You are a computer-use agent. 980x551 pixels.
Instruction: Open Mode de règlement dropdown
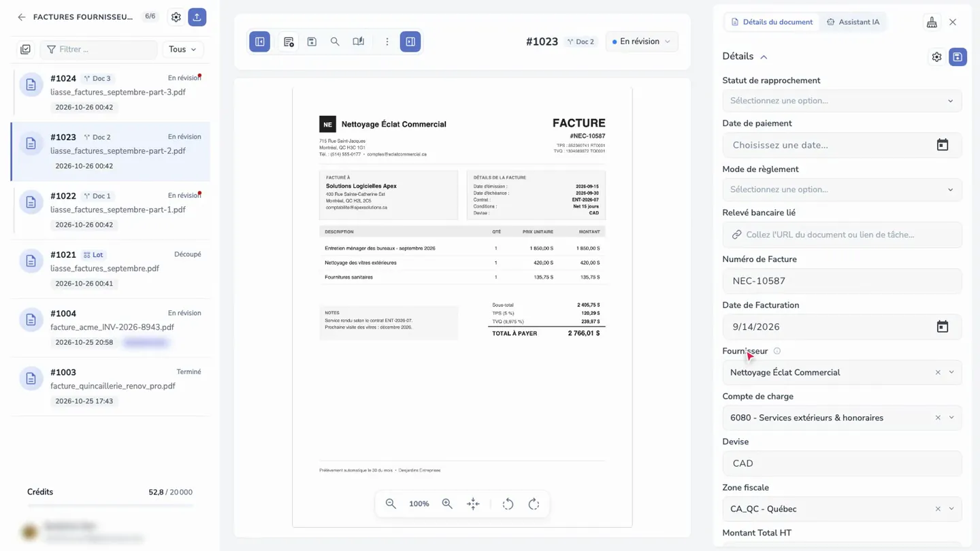842,190
